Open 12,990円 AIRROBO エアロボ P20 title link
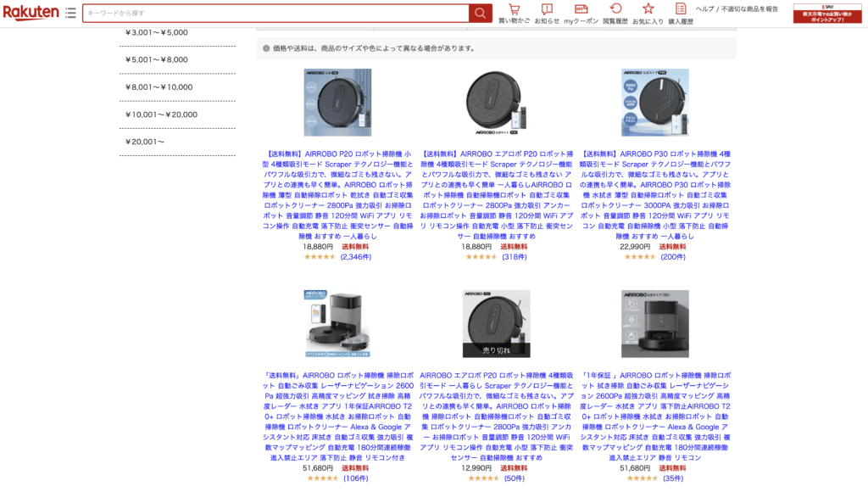 (x=496, y=417)
